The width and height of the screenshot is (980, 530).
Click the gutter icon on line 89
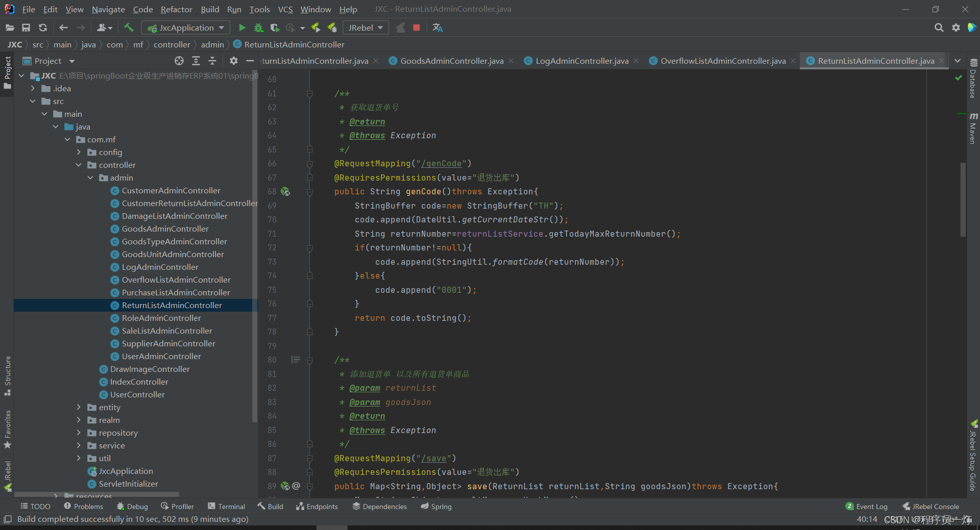click(285, 486)
